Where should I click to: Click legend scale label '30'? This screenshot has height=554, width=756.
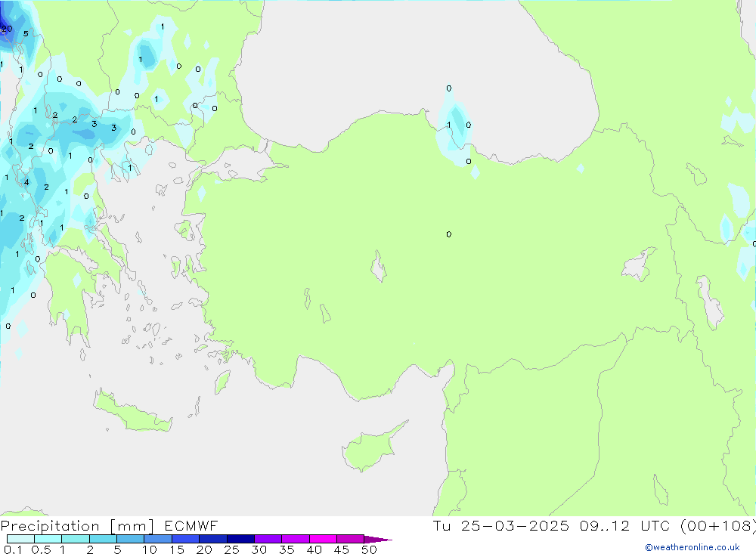tap(259, 549)
